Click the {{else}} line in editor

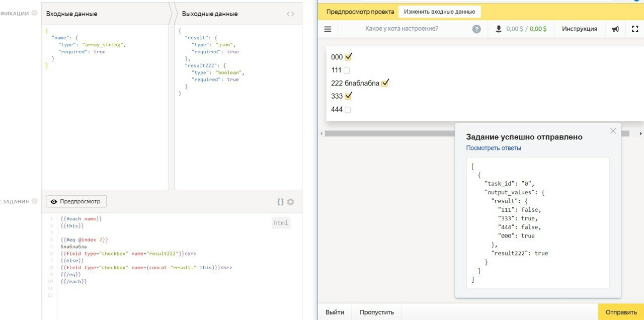click(x=71, y=261)
